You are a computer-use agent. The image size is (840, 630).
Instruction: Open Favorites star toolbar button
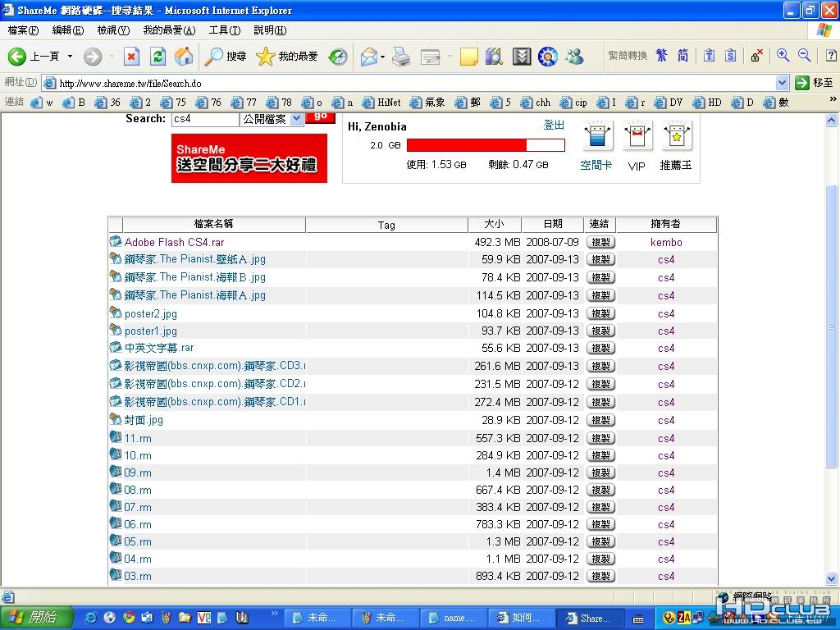pyautogui.click(x=286, y=57)
